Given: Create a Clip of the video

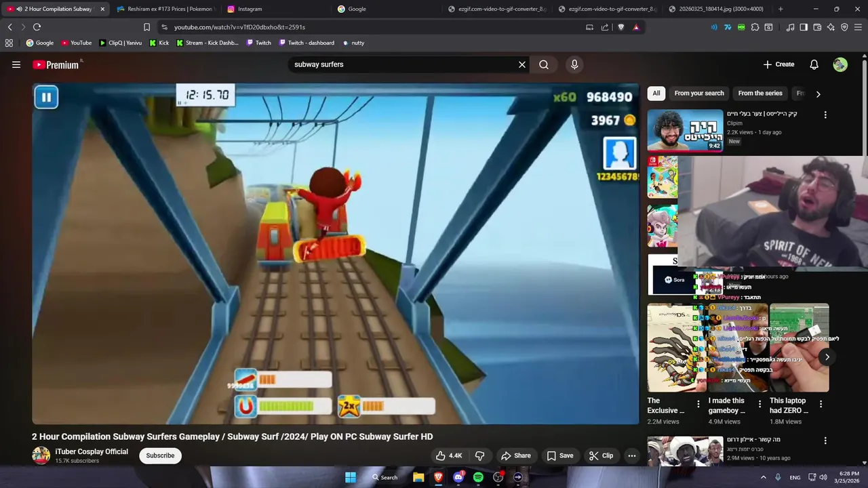Looking at the screenshot, I should [601, 455].
